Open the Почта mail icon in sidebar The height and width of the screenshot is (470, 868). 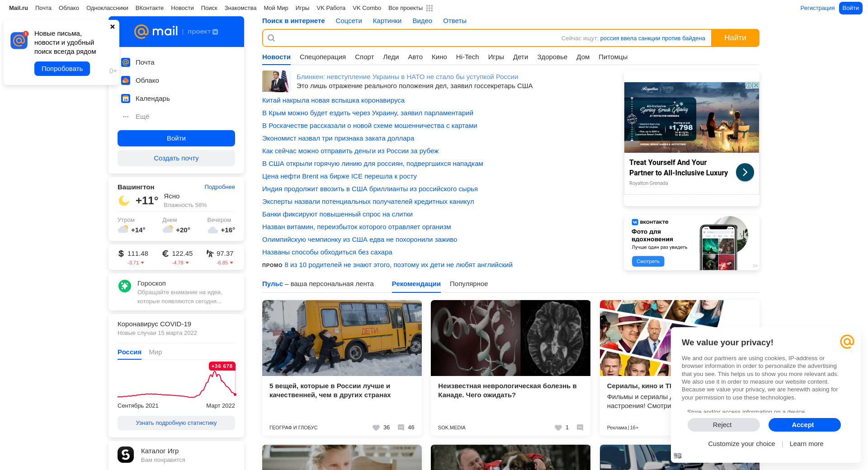[x=126, y=62]
